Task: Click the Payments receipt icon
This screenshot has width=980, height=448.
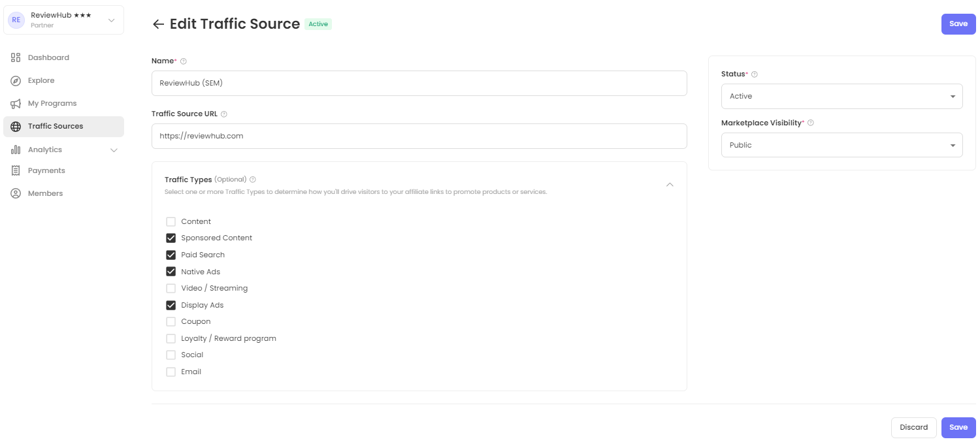Action: click(16, 170)
